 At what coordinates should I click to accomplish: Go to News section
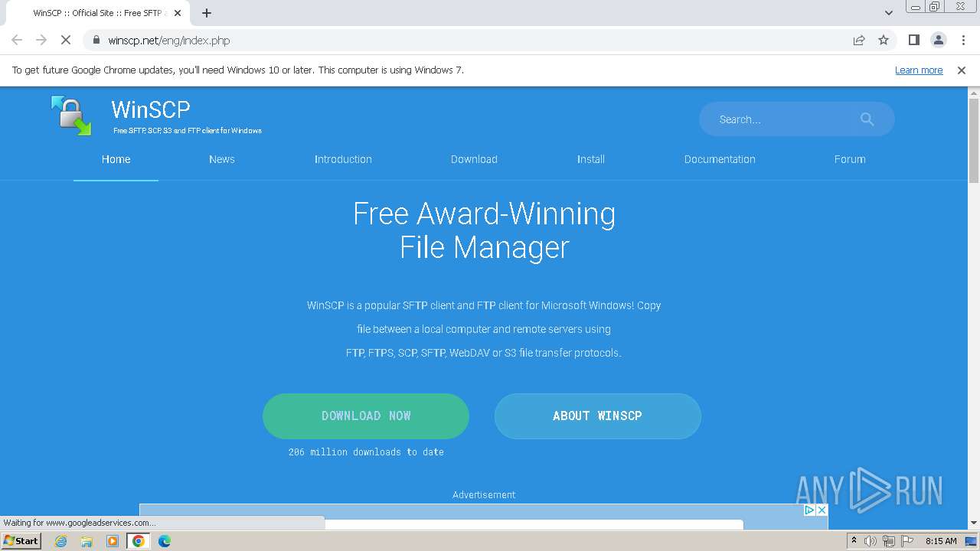coord(222,159)
